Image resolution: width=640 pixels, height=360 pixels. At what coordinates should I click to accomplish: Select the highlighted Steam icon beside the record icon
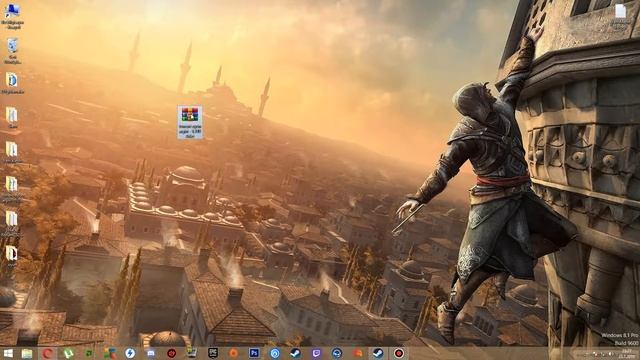tap(378, 353)
